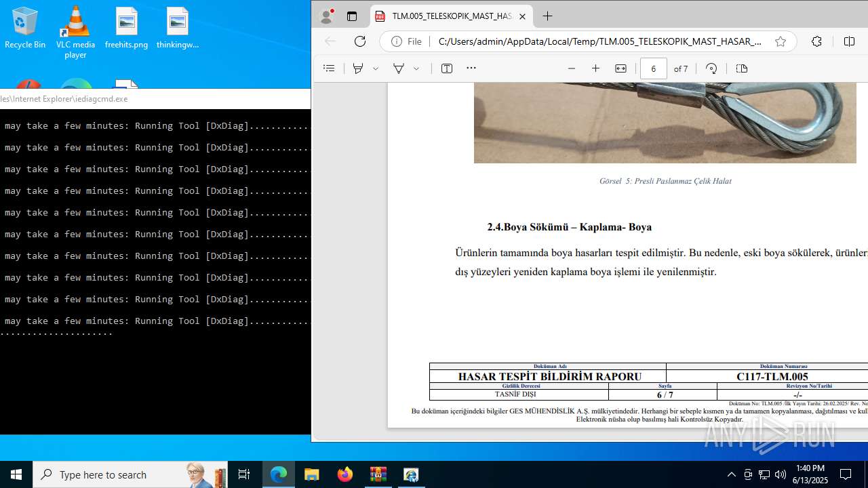The height and width of the screenshot is (488, 868).
Task: Expand the Draw tool options dropdown
Action: [x=376, y=68]
